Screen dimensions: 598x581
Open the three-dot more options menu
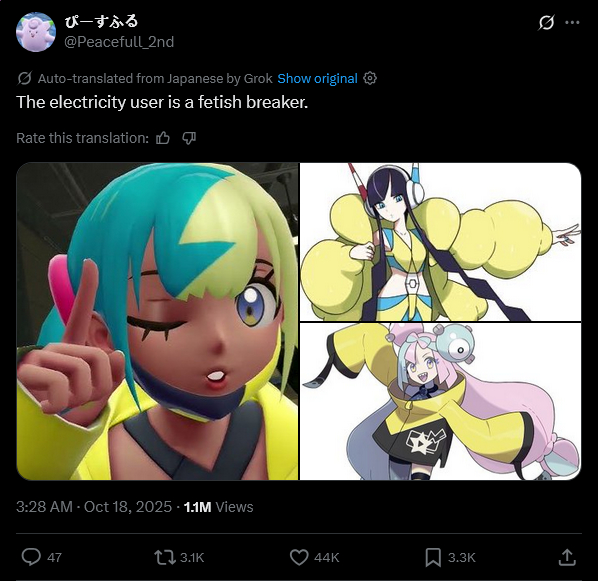point(572,23)
